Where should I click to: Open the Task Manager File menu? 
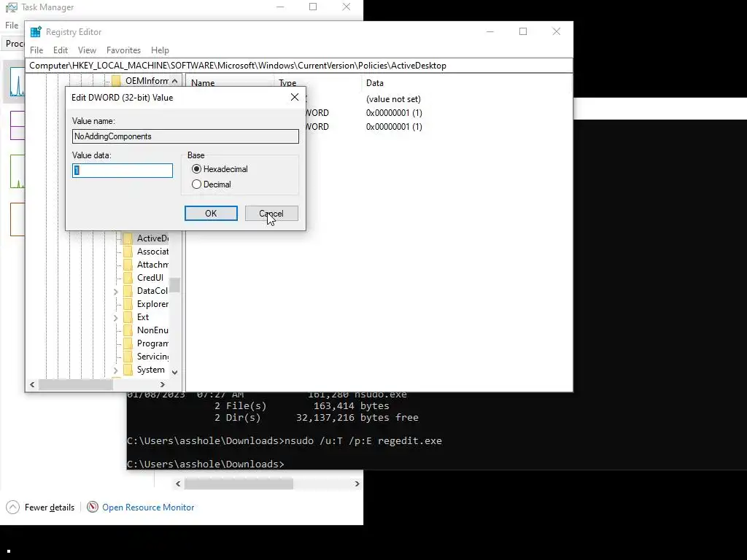[12, 26]
